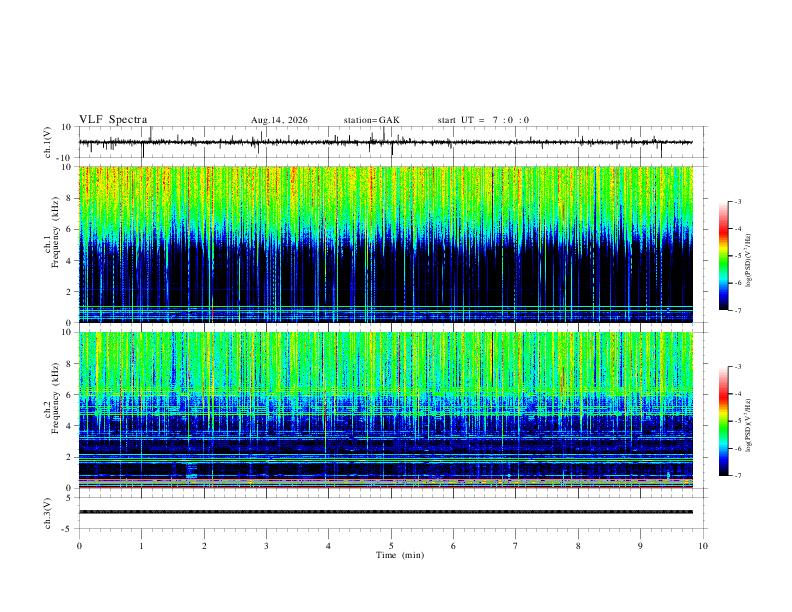Click the 9 minute tick label

tap(640, 546)
